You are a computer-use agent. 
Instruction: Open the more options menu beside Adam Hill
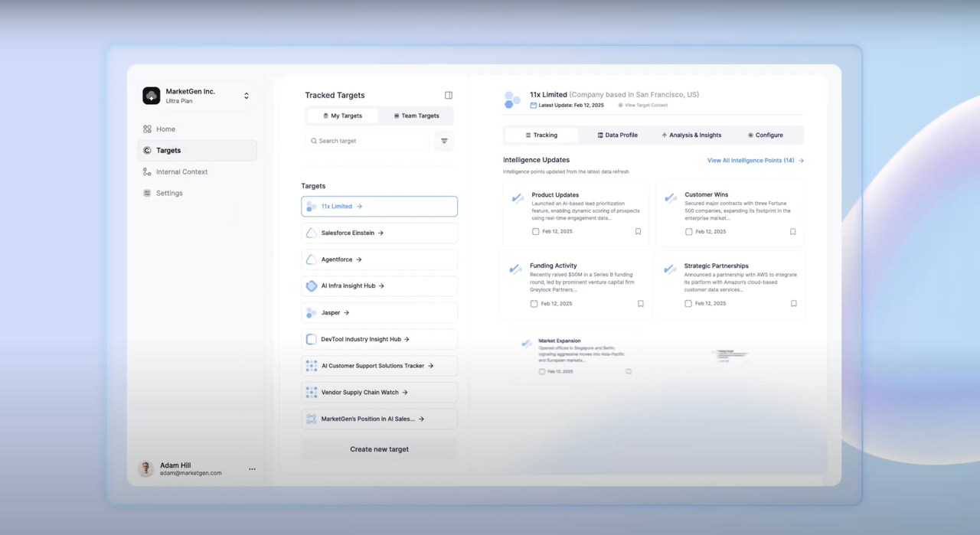click(x=252, y=469)
